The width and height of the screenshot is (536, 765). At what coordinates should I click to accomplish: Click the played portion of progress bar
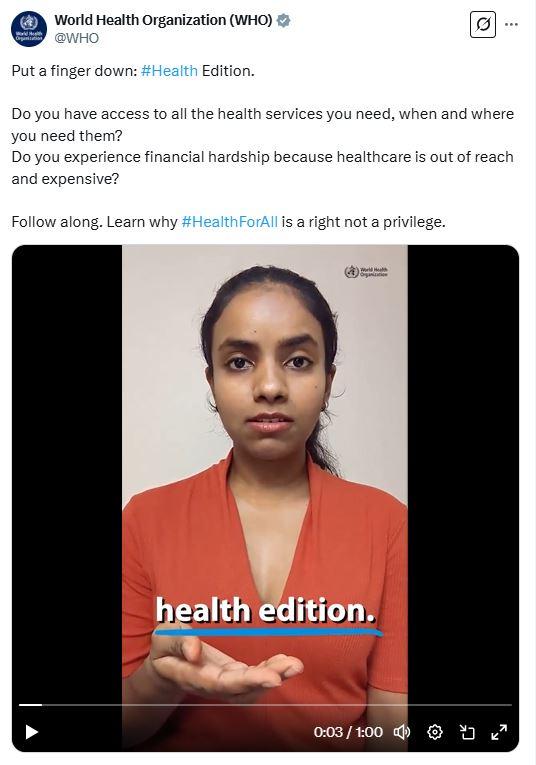(30, 705)
